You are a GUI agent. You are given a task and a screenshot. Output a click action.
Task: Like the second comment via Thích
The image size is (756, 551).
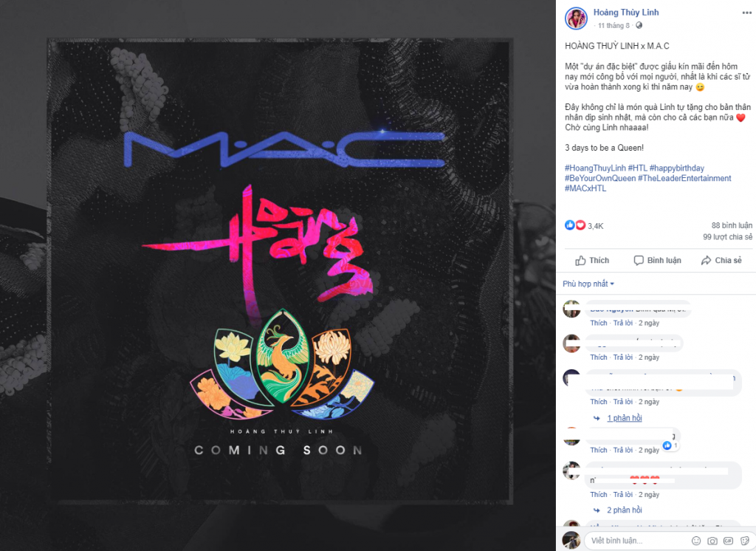[x=598, y=357]
